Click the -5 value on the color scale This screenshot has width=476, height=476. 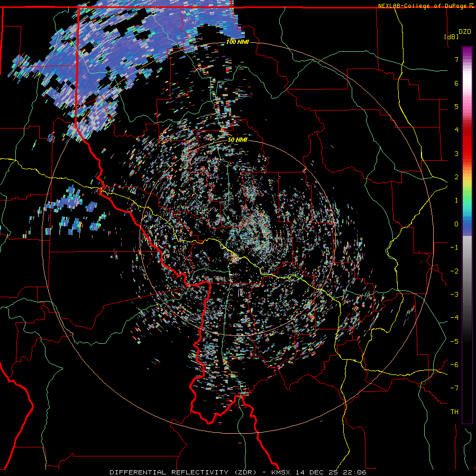click(454, 342)
